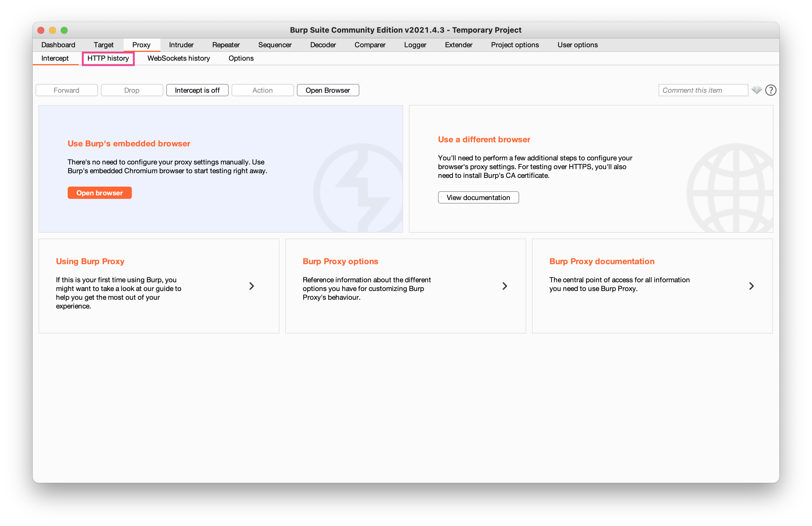Screen dimensions: 812x526
Task: Click the Forward button
Action: click(x=66, y=90)
